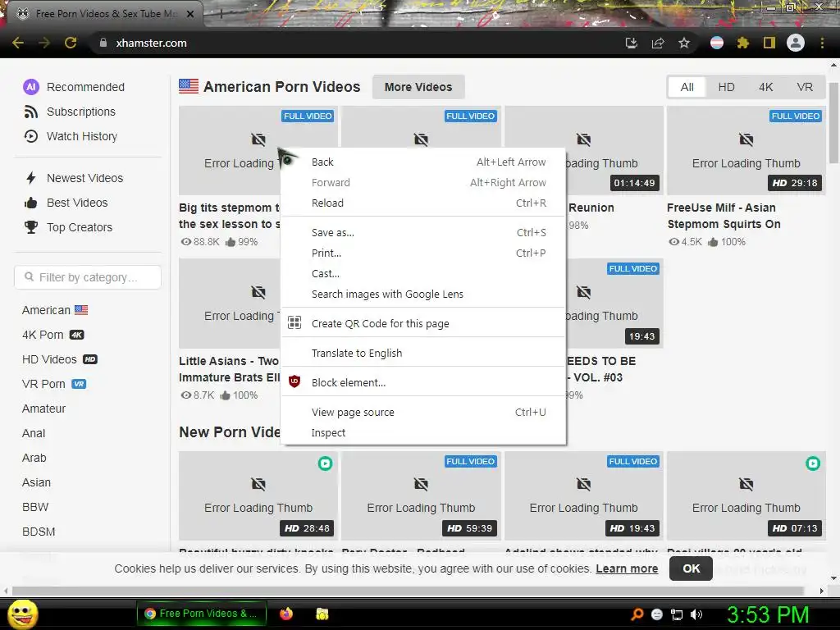The width and height of the screenshot is (840, 630).
Task: Click the horizontal scrollbar right arrow
Action: 822,591
